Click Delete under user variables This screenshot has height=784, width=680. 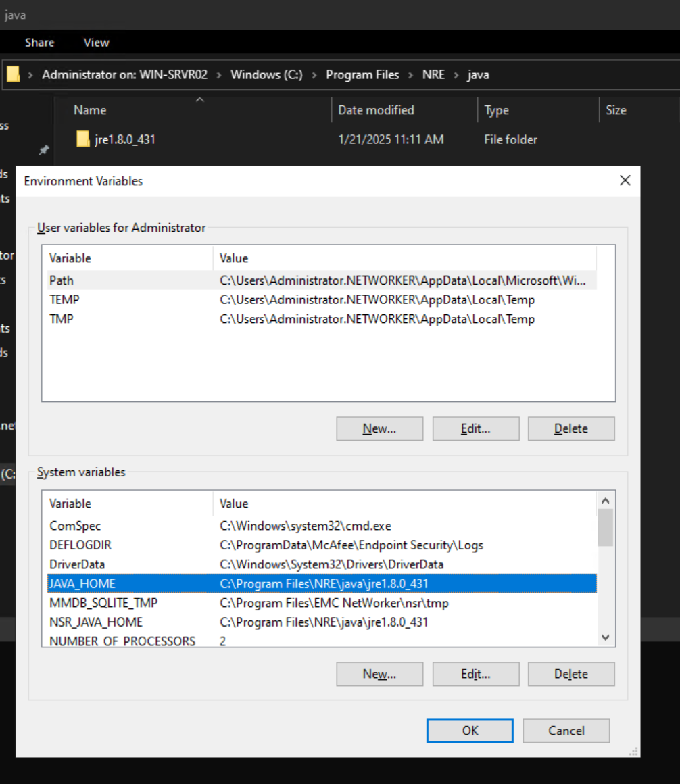(x=571, y=428)
